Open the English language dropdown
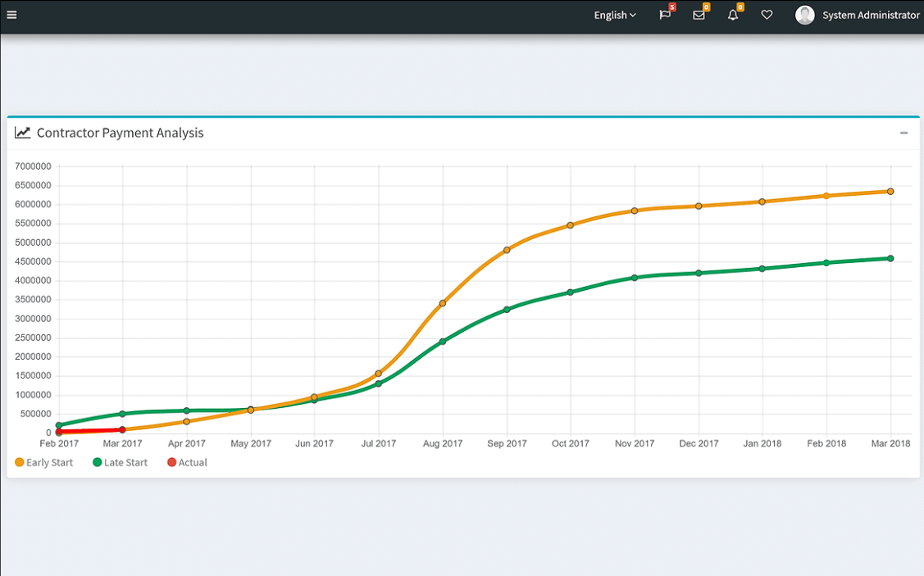 pyautogui.click(x=614, y=15)
